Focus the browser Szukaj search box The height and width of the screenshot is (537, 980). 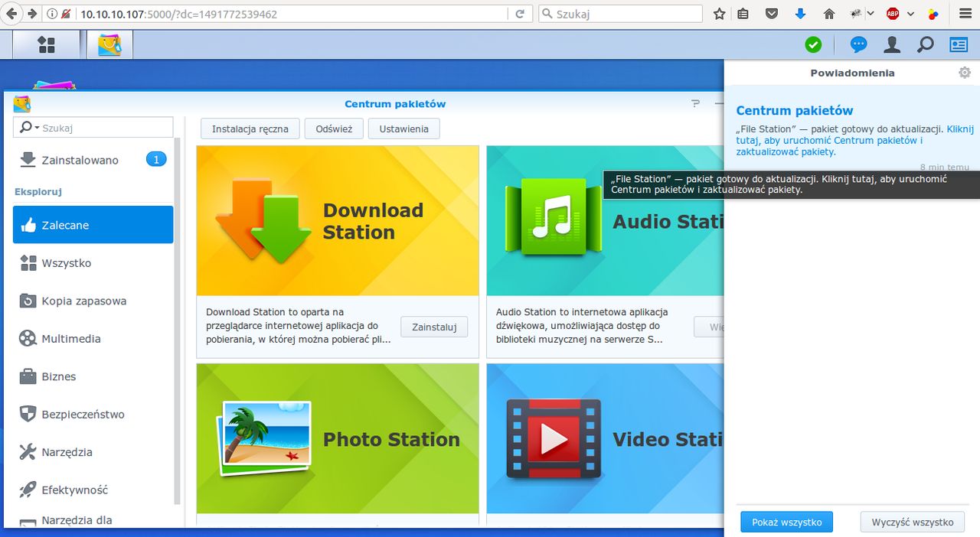[x=620, y=14]
